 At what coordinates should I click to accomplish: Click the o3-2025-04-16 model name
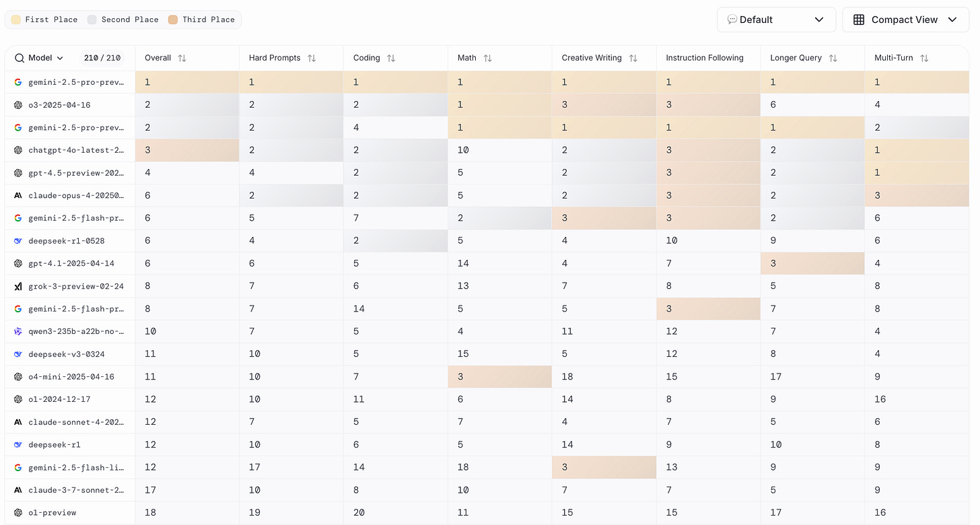coord(59,105)
